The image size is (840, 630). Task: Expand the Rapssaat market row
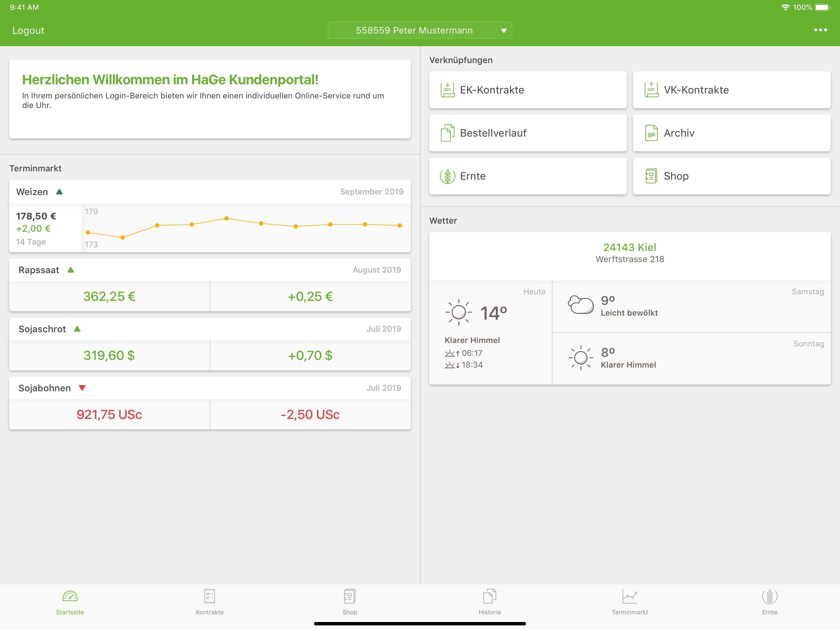click(210, 270)
